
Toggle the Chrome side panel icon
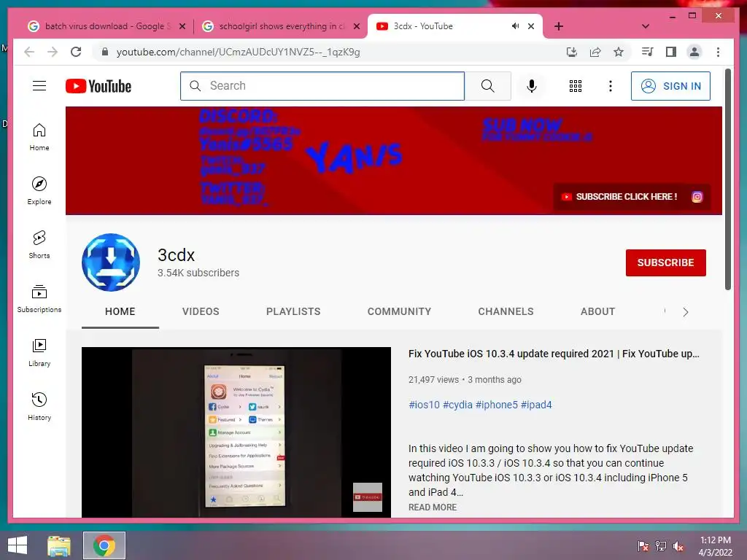click(671, 52)
